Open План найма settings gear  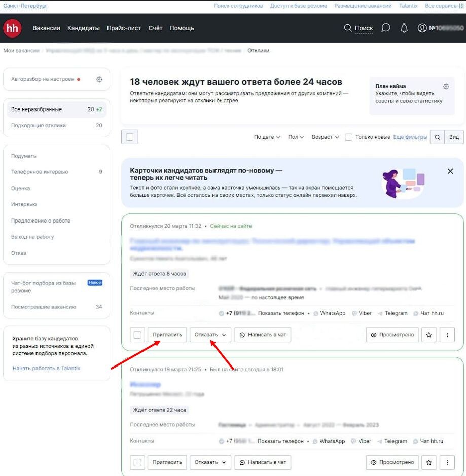tap(446, 86)
